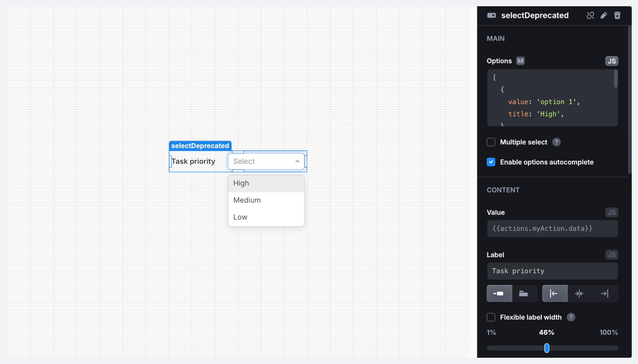This screenshot has width=638, height=364.
Task: Disable Enable options autocomplete
Action: pyautogui.click(x=491, y=162)
